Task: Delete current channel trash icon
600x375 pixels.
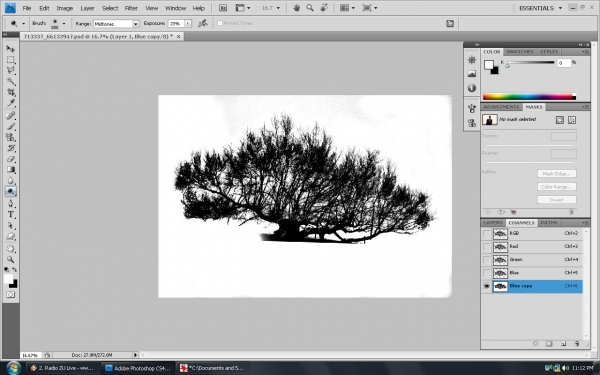Action: click(577, 344)
